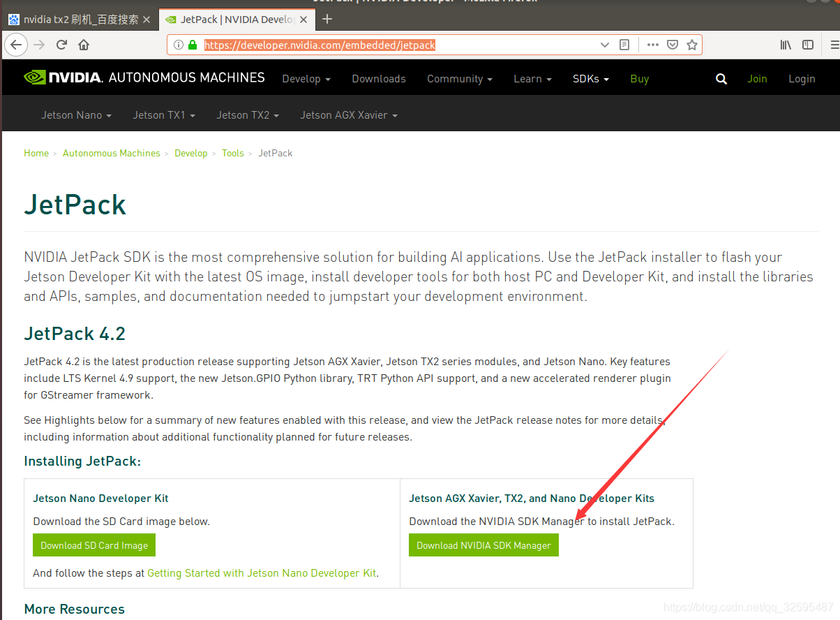Viewport: 840px width, 620px height.
Task: Reload the current page
Action: tap(61, 45)
